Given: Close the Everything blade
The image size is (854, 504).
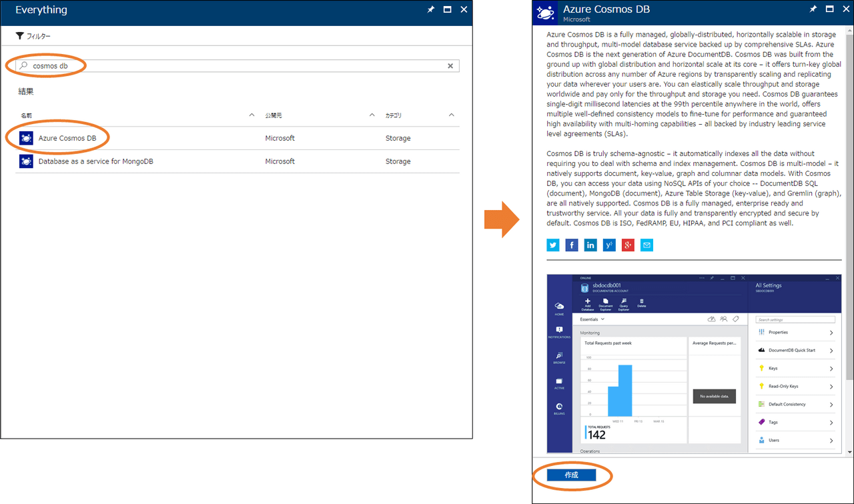Looking at the screenshot, I should pyautogui.click(x=464, y=10).
